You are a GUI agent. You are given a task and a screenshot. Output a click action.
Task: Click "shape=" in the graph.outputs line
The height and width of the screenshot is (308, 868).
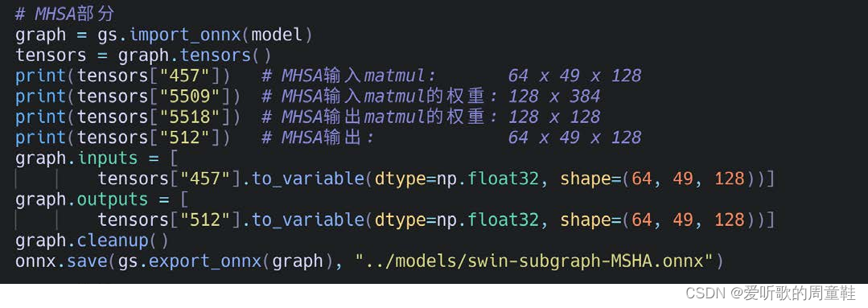(590, 220)
